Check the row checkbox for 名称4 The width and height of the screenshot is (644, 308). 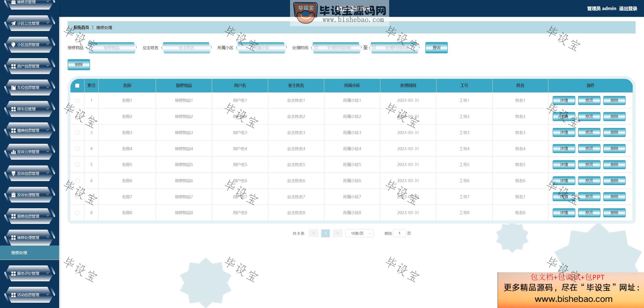tap(77, 149)
